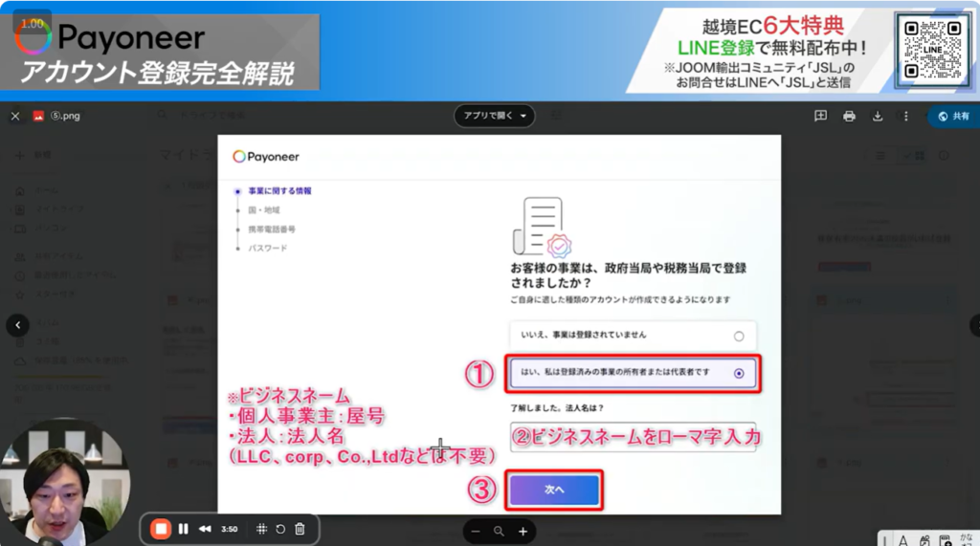This screenshot has width=980, height=546.
Task: Zoom out with the minus button
Action: click(476, 532)
